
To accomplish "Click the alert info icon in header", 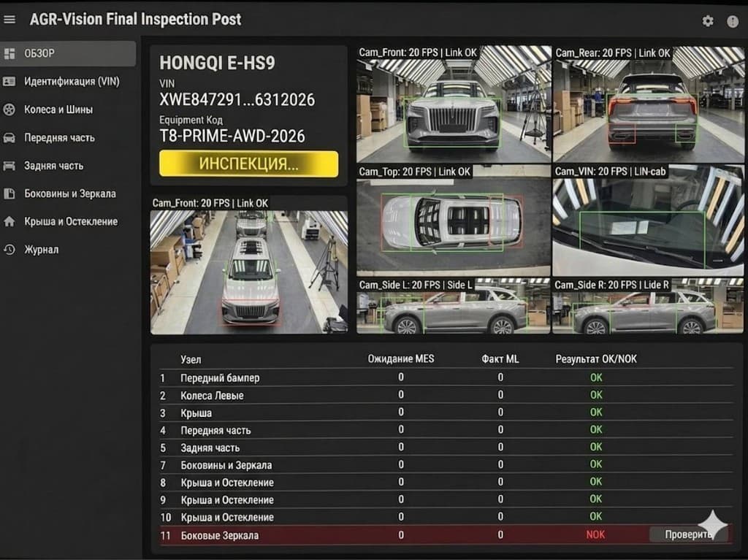I will 732,21.
